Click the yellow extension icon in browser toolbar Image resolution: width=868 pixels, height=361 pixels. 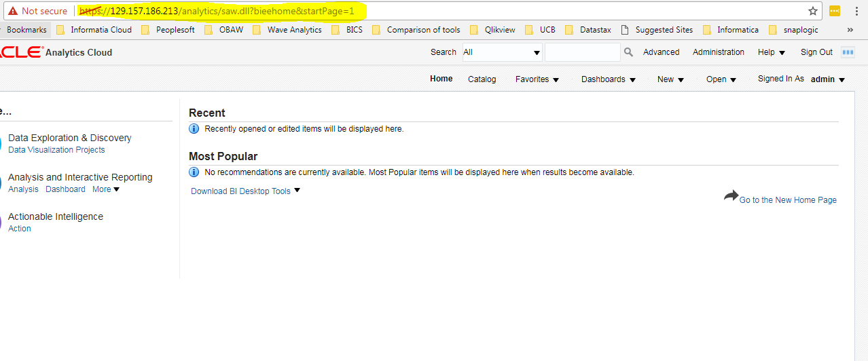pyautogui.click(x=835, y=11)
